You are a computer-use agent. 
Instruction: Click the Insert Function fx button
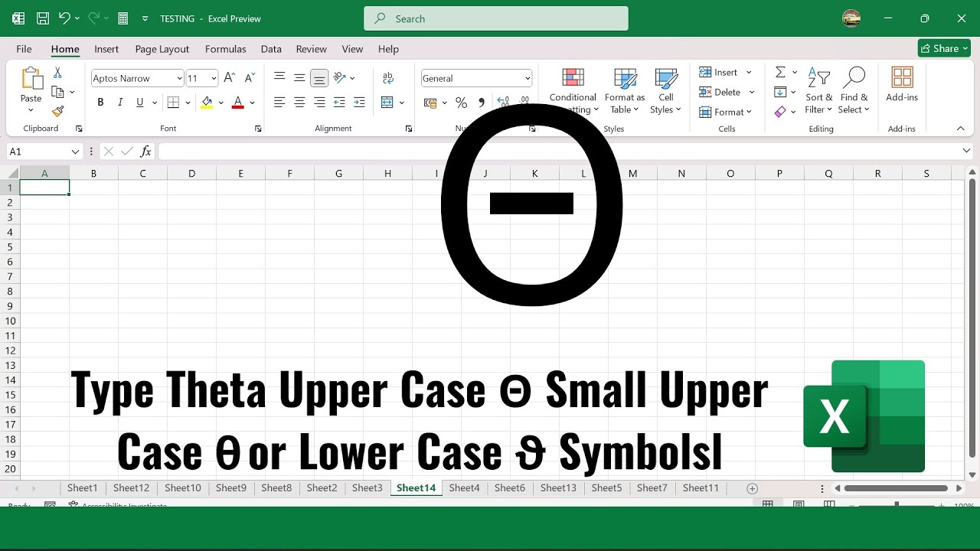[x=145, y=152]
